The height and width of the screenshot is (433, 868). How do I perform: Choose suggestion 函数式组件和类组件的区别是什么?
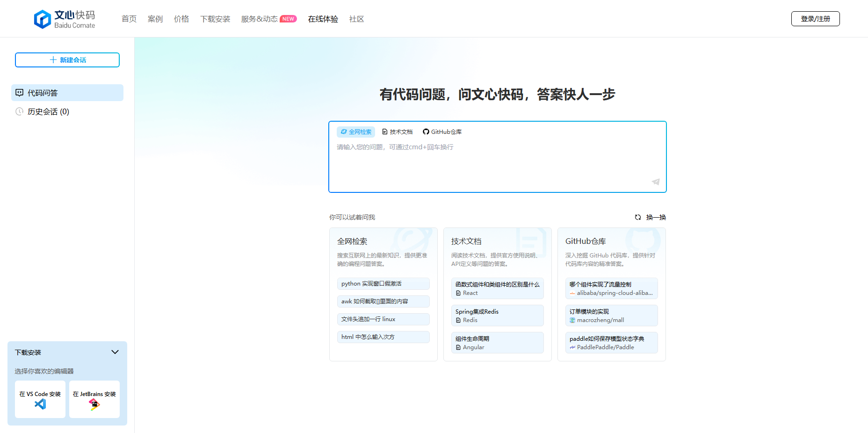coord(498,288)
